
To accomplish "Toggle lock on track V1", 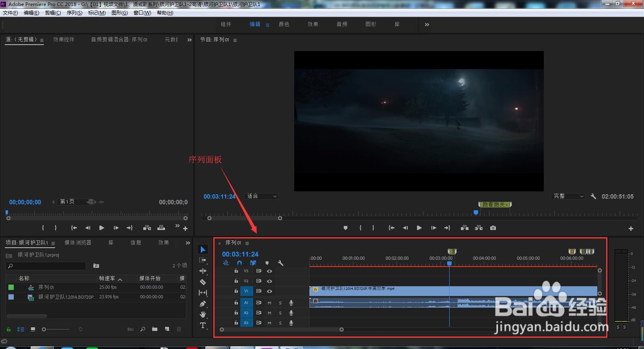I will tap(236, 291).
